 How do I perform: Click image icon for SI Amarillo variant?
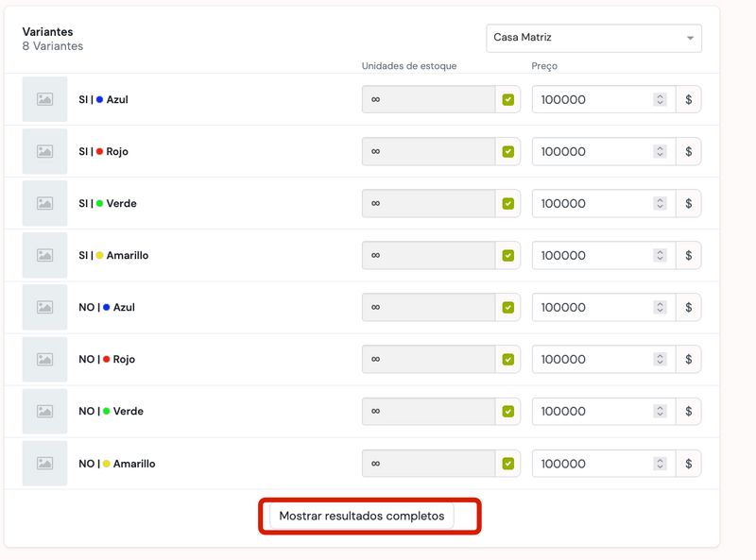click(x=44, y=255)
